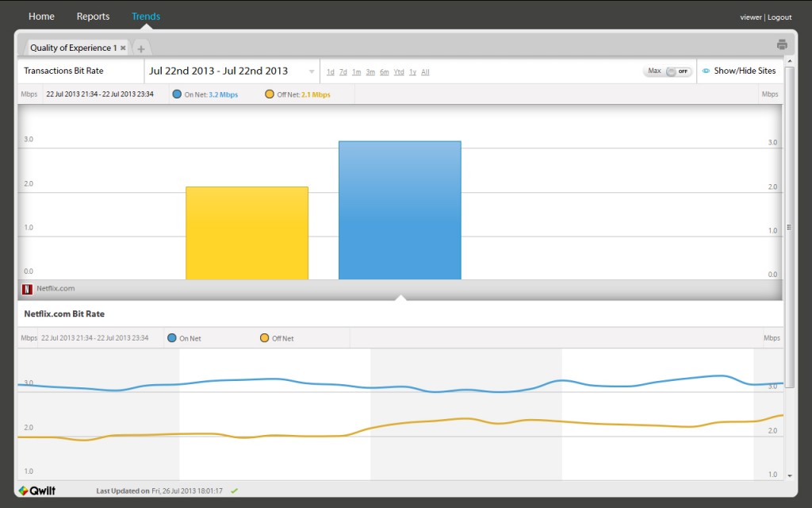The width and height of the screenshot is (812, 508).
Task: Toggle Off Net series in top chart legend
Action: (x=270, y=94)
